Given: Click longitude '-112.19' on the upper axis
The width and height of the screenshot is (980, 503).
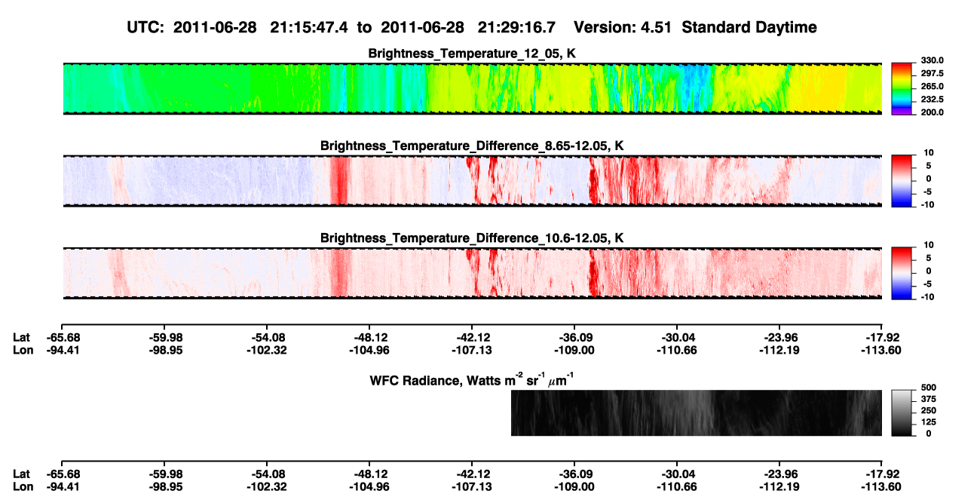Looking at the screenshot, I should [x=779, y=349].
